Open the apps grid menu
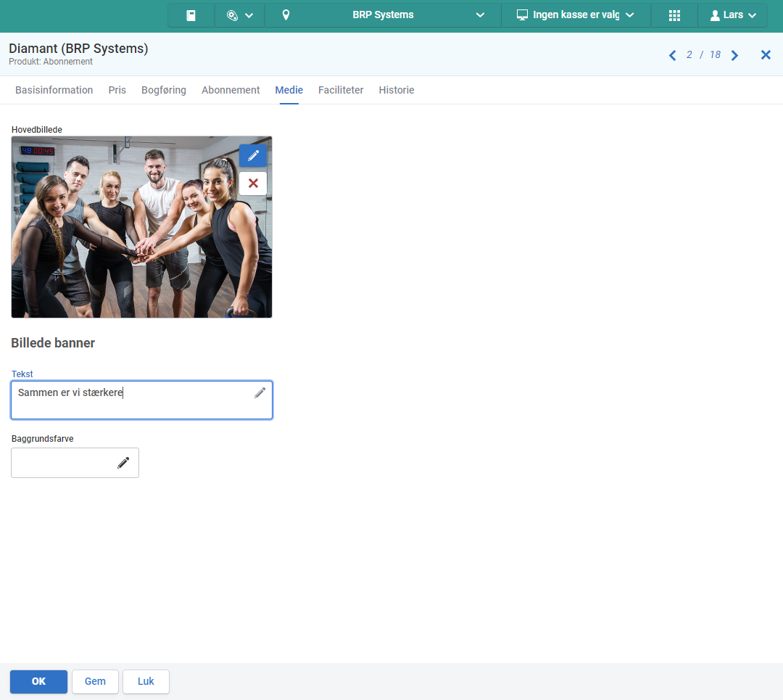 tap(674, 15)
